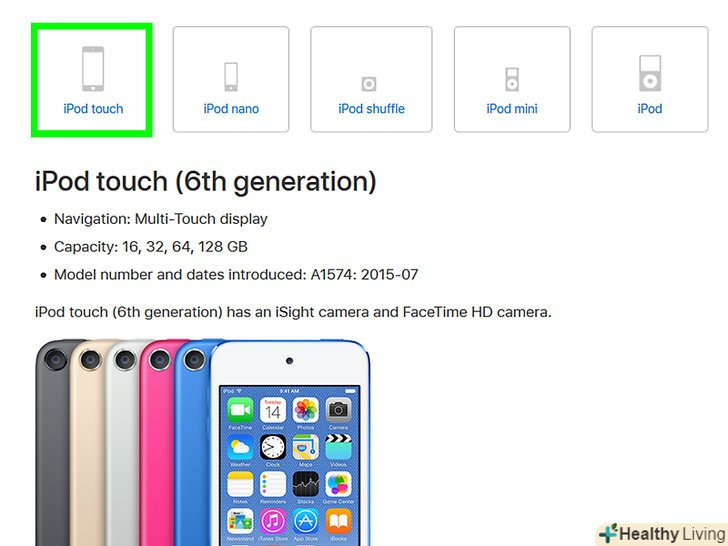Choose the iPod nano device icon

[231, 77]
